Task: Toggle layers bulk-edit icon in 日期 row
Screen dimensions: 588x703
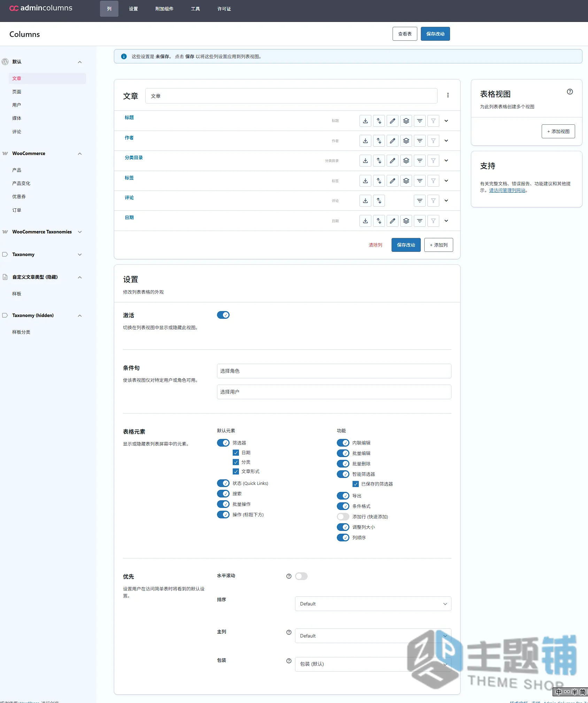Action: pyautogui.click(x=406, y=221)
